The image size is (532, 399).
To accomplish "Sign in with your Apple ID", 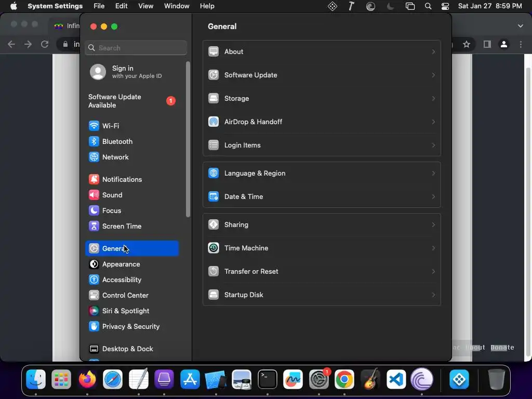I will coord(132,72).
